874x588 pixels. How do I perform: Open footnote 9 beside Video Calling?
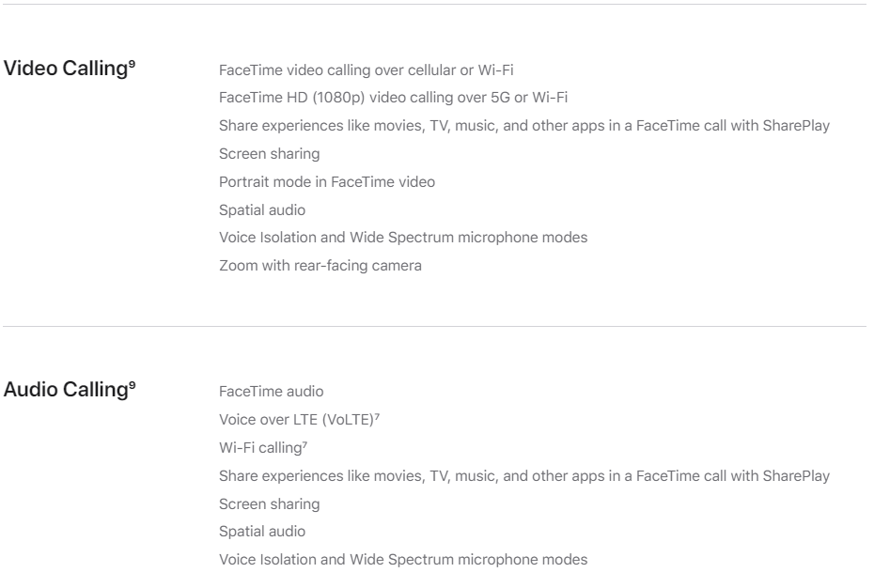(x=133, y=63)
